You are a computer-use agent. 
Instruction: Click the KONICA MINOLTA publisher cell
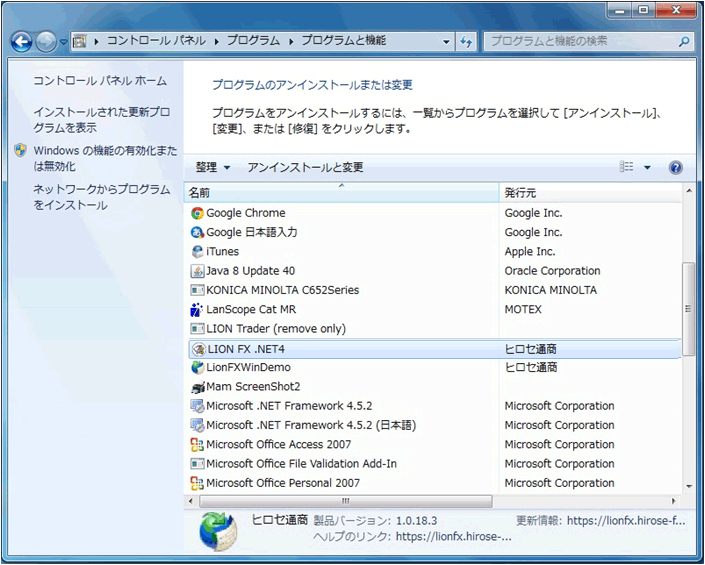click(550, 290)
